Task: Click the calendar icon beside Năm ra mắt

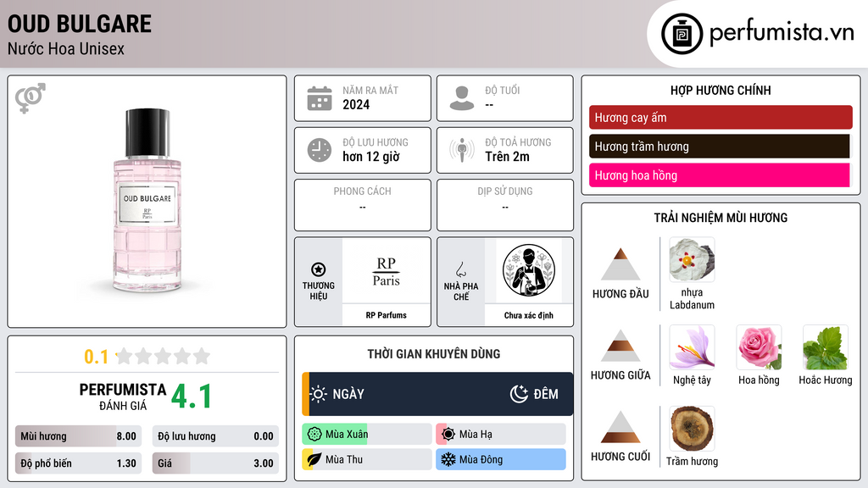Action: point(320,98)
